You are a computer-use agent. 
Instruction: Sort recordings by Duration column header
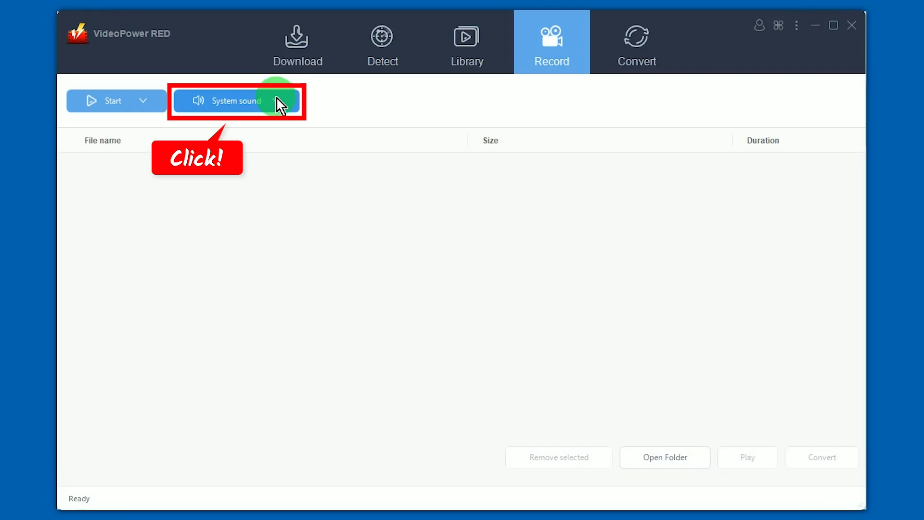pos(763,141)
